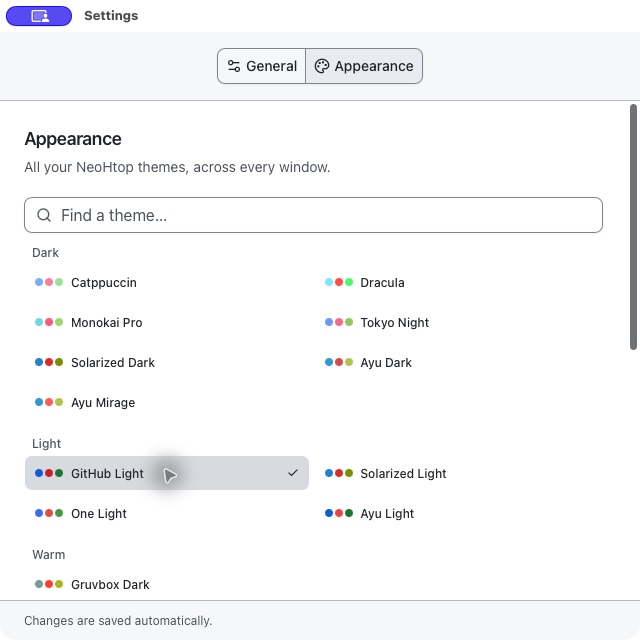The width and height of the screenshot is (640, 640).
Task: Click the Light section label
Action: [x=47, y=444]
